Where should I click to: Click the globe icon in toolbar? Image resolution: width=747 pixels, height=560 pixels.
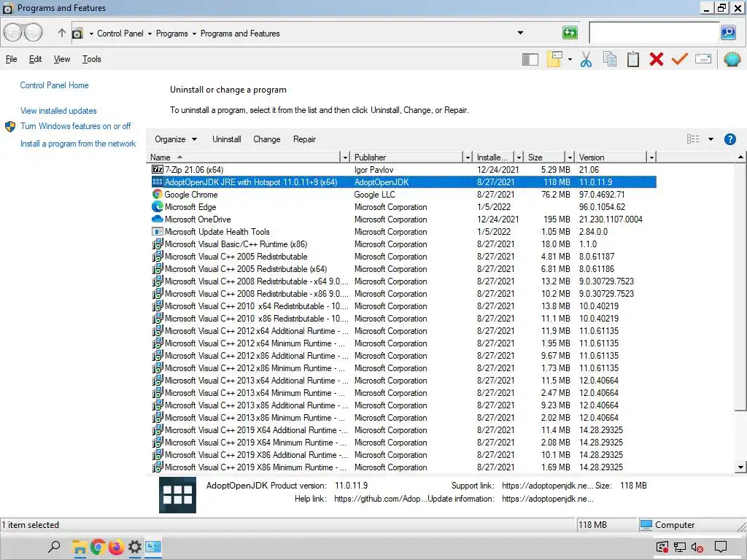(x=732, y=59)
